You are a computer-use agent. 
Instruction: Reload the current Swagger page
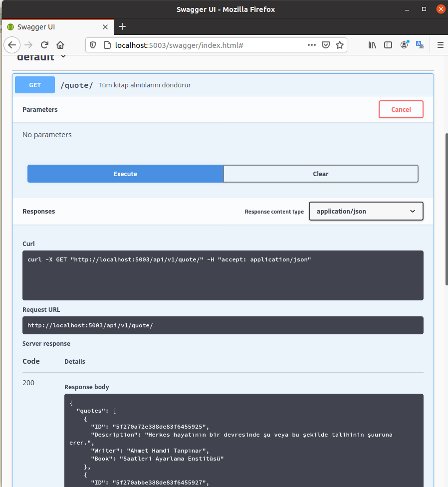point(44,45)
